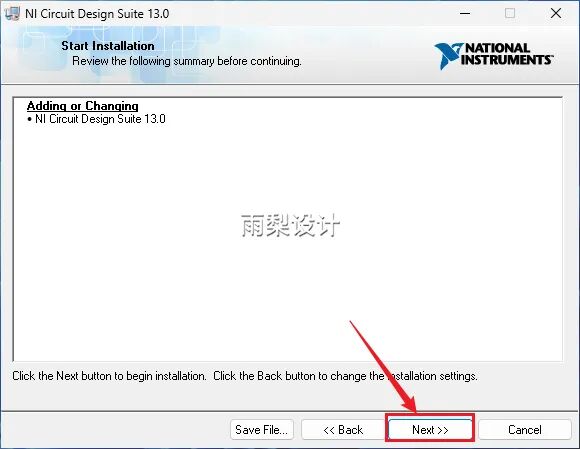Viewport: 580px width, 449px height.
Task: Cancel the installation
Action: click(x=525, y=429)
